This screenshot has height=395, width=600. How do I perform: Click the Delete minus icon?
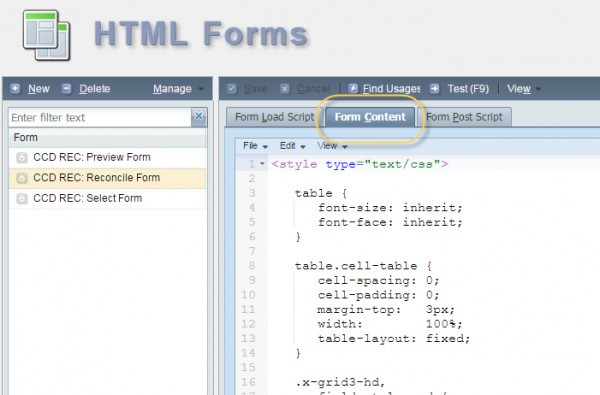[66, 88]
